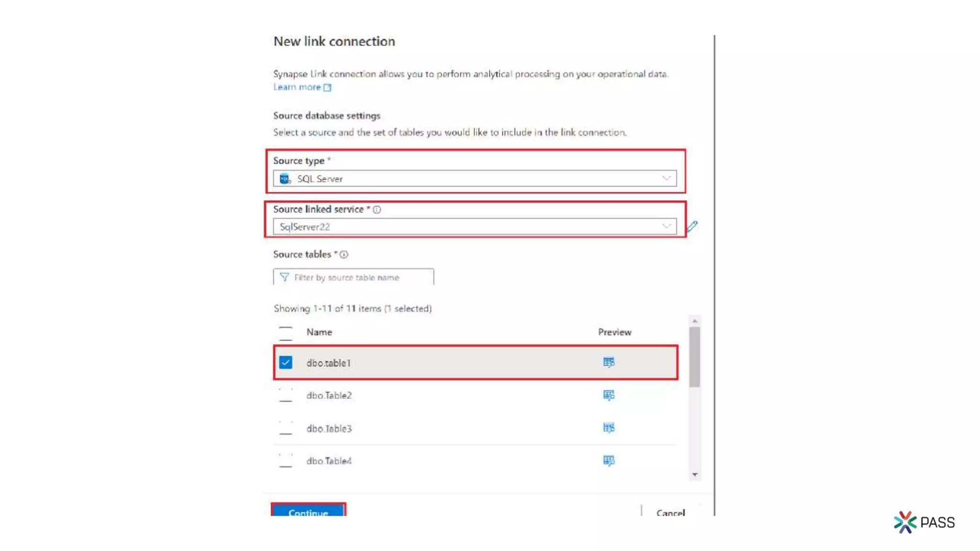Show the preview for dbo.Table4
980x551 pixels.
[608, 461]
